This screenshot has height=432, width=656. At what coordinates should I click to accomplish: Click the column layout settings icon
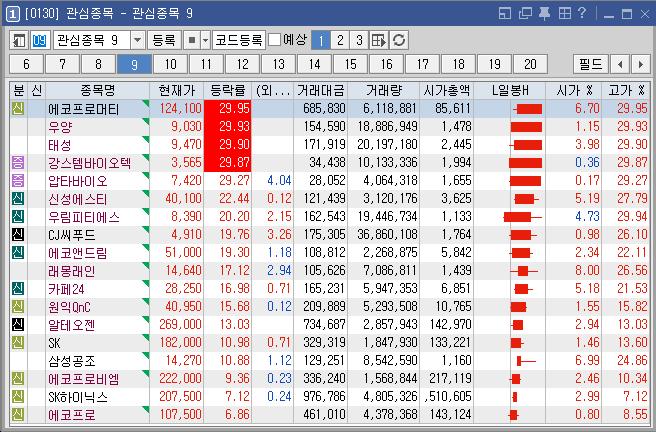pyautogui.click(x=379, y=41)
